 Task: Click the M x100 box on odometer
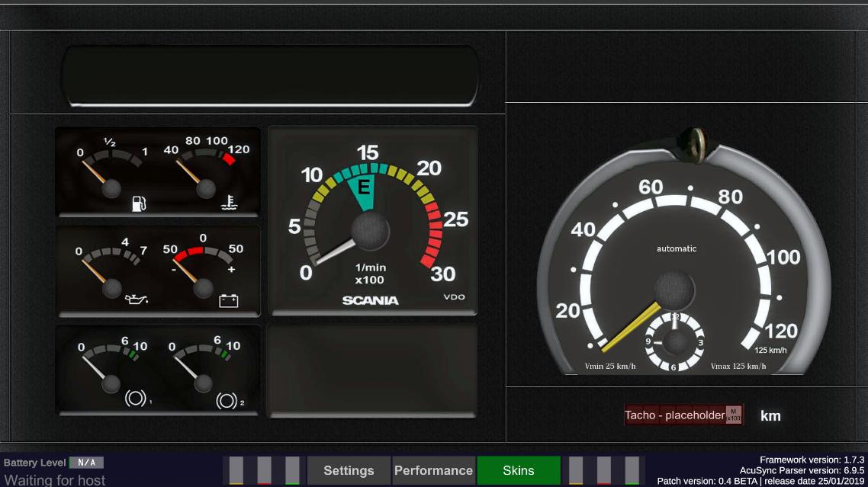[733, 415]
